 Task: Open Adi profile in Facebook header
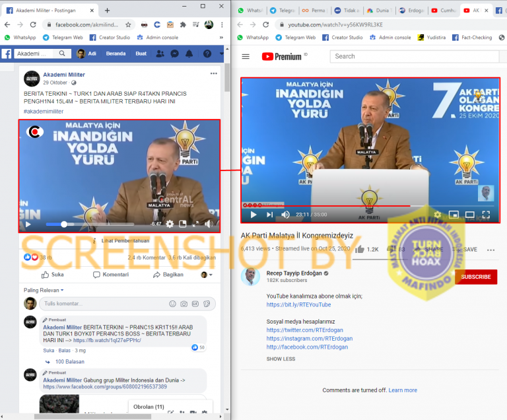pyautogui.click(x=86, y=53)
